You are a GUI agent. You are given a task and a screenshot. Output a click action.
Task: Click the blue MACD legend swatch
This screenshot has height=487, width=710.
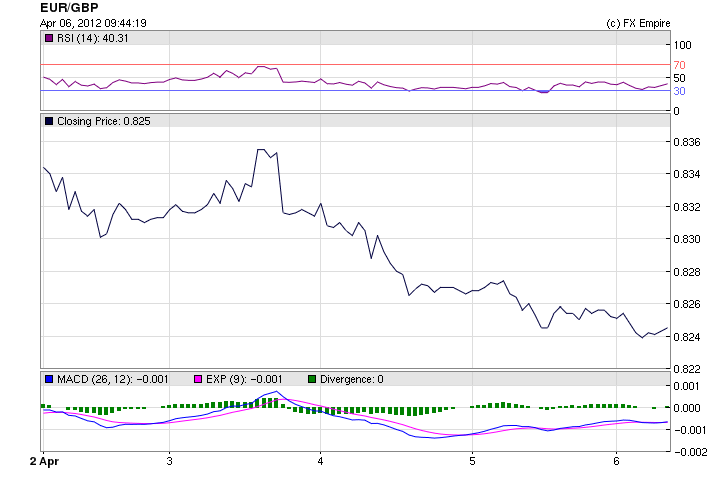tap(48, 379)
